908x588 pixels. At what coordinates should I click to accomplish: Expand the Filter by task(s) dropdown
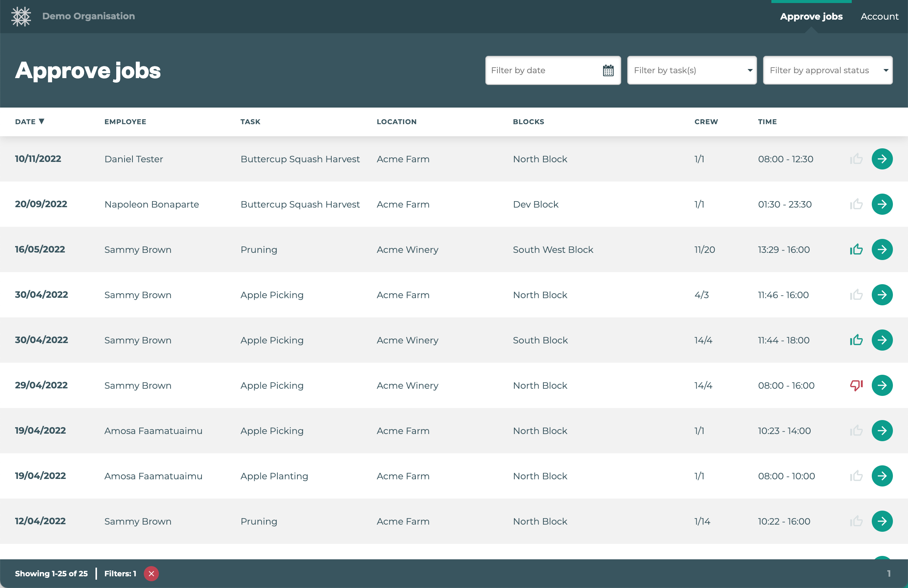tap(691, 71)
